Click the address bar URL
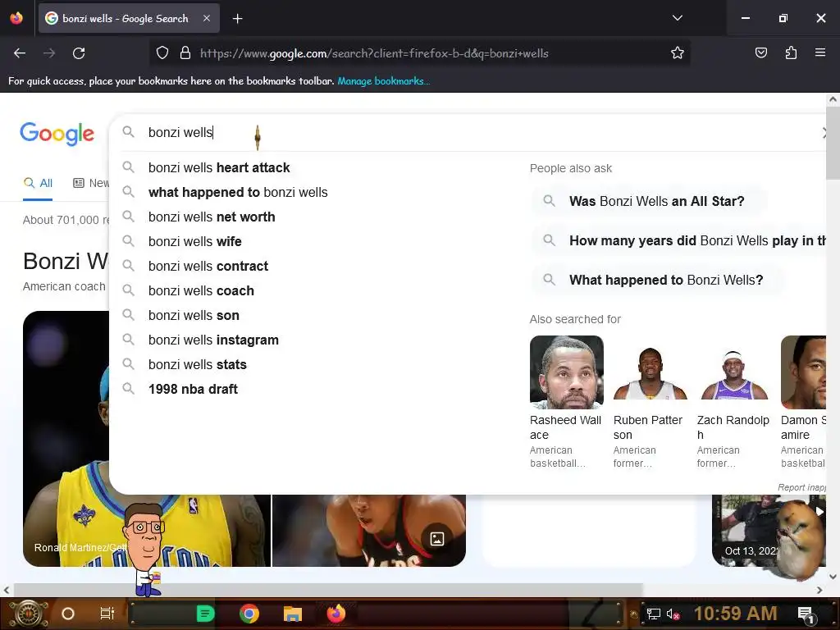The width and height of the screenshot is (840, 630). [x=374, y=53]
